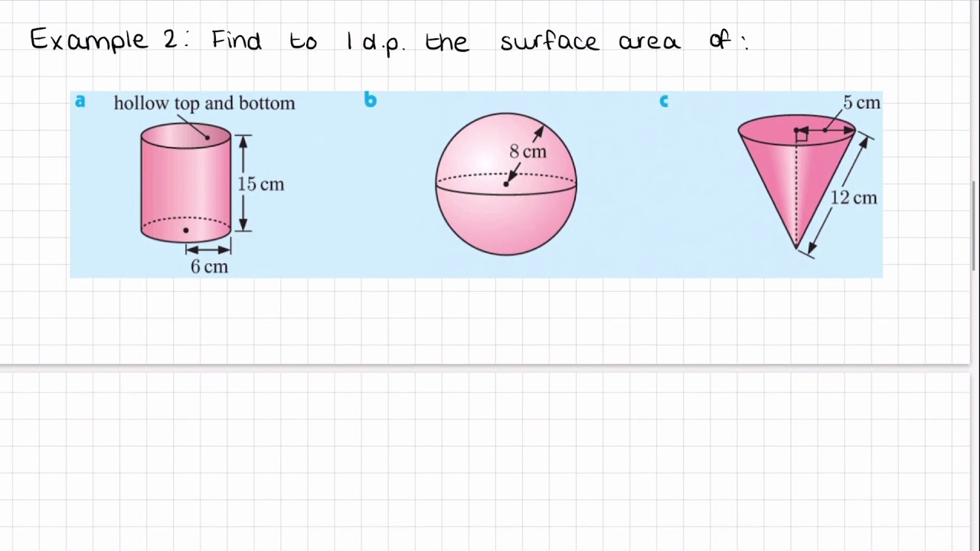Click the '8 cm' sphere radius label
Viewport: 980px width, 551px height.
pos(528,152)
